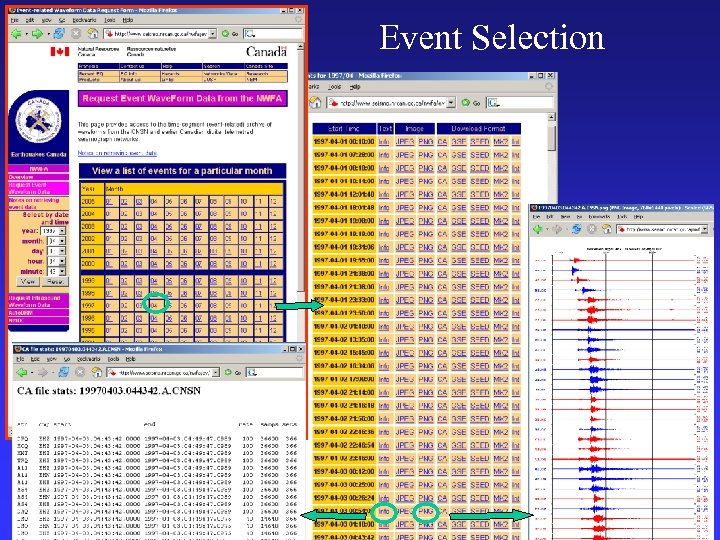This screenshot has height=540, width=720.
Task: Open Info link for 1997-04-01 00:10:00 event
Action: click(x=384, y=142)
